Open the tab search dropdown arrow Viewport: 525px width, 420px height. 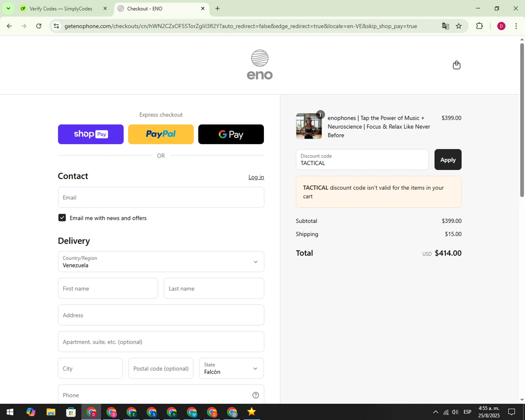(x=8, y=8)
